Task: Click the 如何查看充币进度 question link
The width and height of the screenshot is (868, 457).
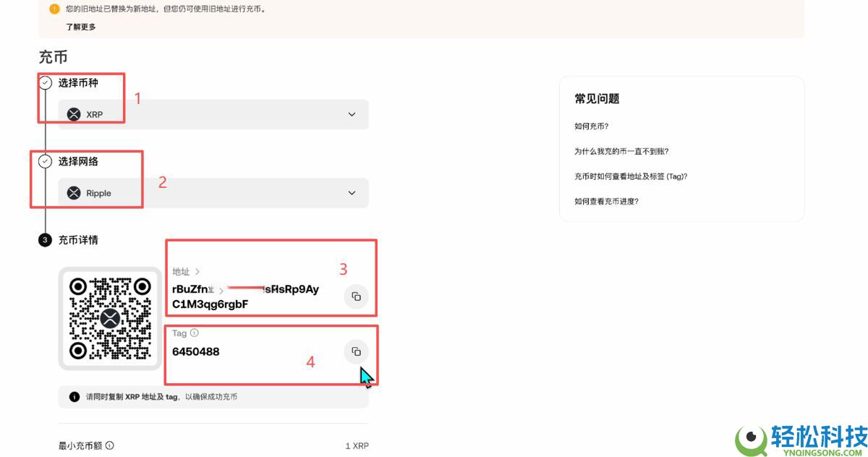Action: click(x=608, y=201)
